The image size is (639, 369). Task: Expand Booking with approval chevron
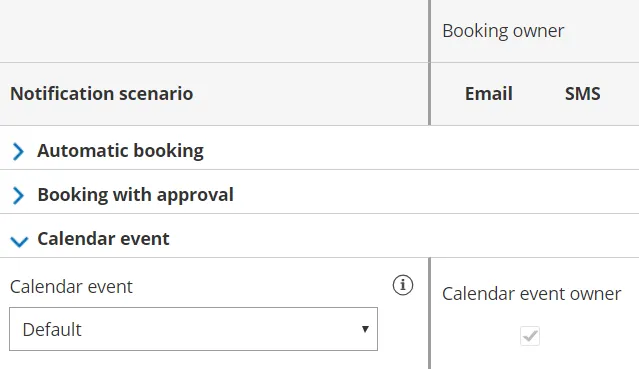(18, 195)
